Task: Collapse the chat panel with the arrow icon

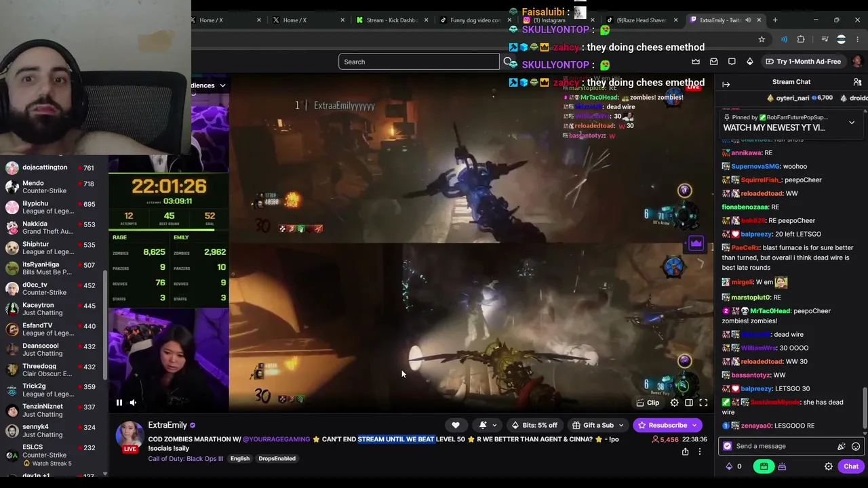Action: [726, 84]
